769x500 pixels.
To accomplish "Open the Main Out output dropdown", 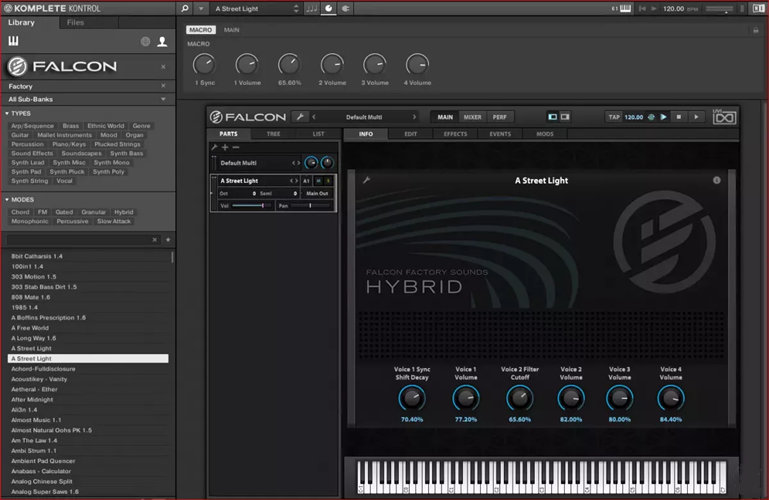I will (x=316, y=193).
